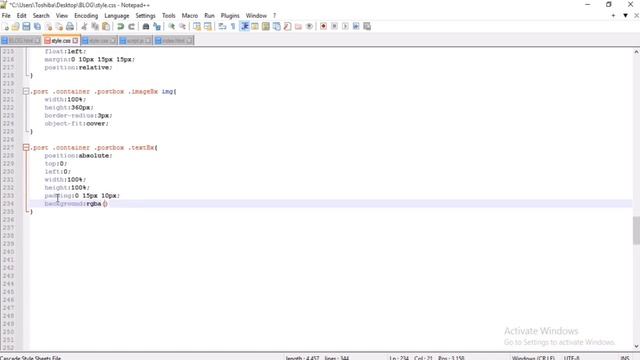
Task: Switch to the script.js tab
Action: [x=136, y=40]
